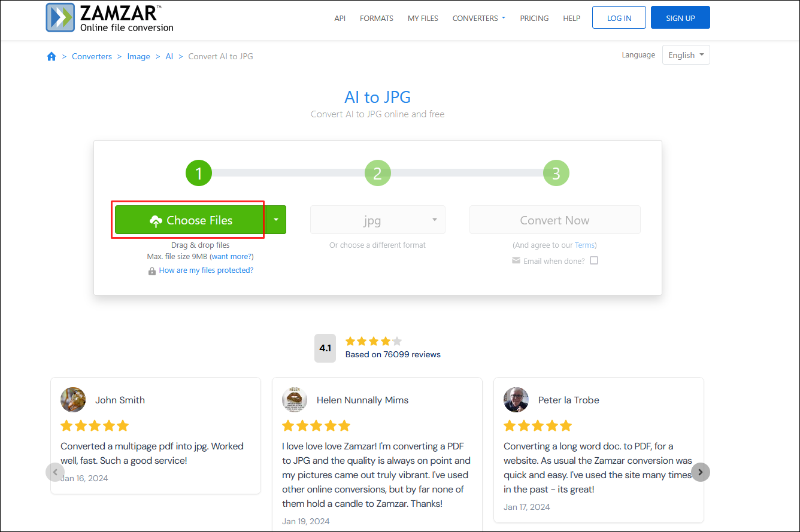Click the envelope icon next to Email when done

[x=516, y=261]
